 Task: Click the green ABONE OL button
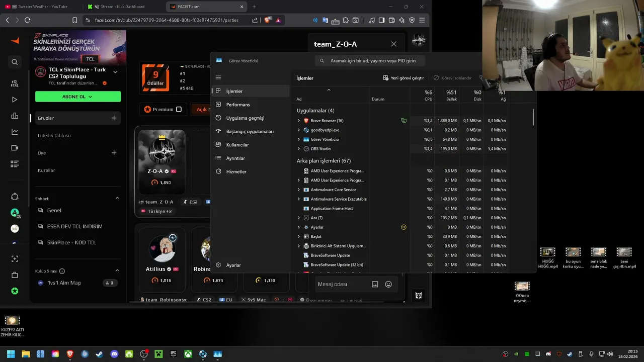[x=78, y=97]
